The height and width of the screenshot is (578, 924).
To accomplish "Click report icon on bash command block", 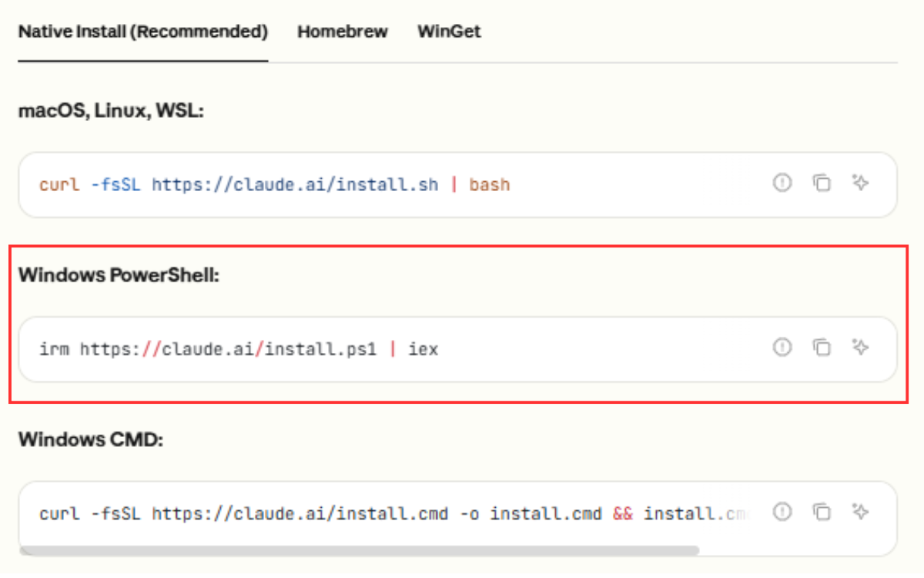I will click(x=782, y=183).
